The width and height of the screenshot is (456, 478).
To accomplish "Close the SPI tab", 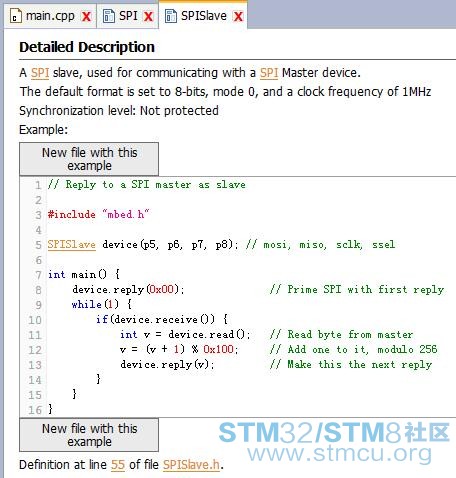I will (148, 17).
